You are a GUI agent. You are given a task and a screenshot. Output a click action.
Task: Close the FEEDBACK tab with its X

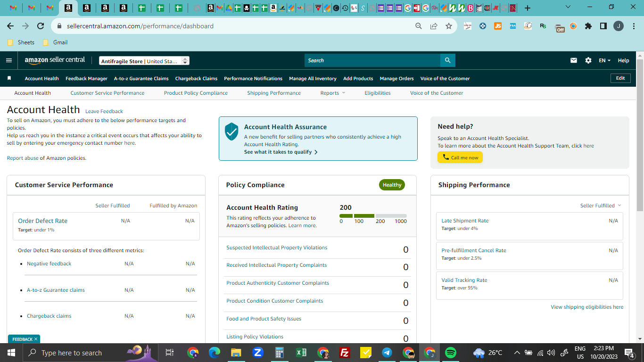tap(36, 339)
